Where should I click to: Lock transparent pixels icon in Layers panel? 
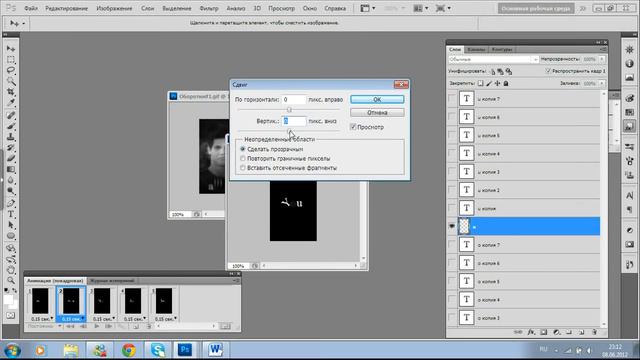click(x=480, y=83)
